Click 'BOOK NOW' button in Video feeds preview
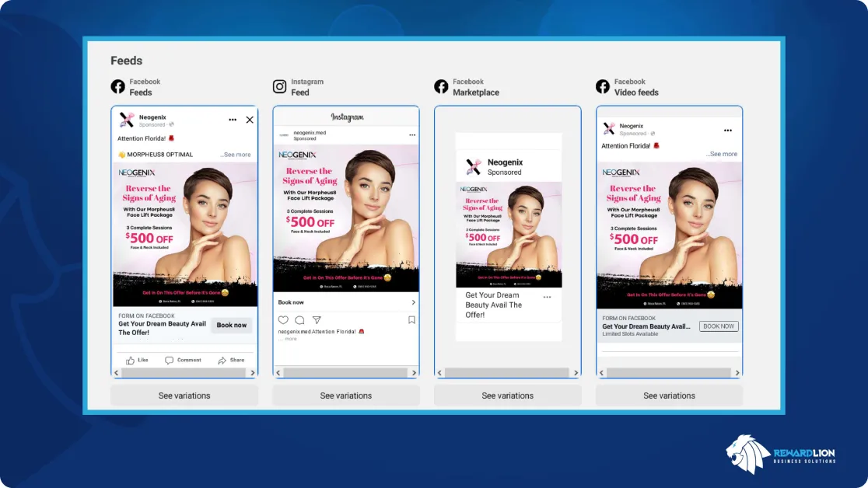The image size is (868, 488). (718, 326)
